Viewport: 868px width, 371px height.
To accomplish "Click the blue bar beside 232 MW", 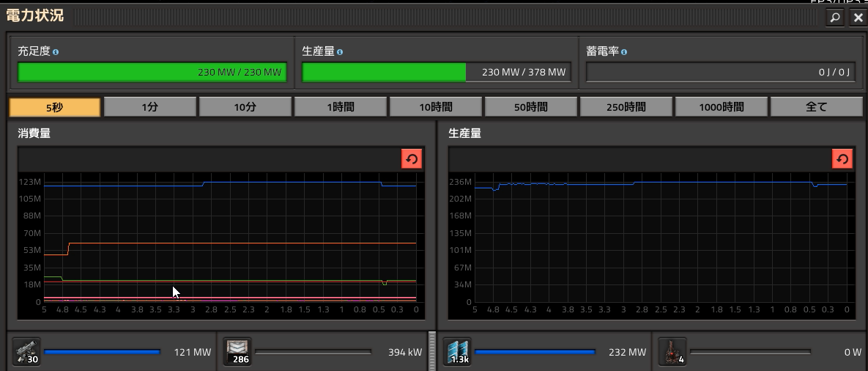I will [535, 352].
